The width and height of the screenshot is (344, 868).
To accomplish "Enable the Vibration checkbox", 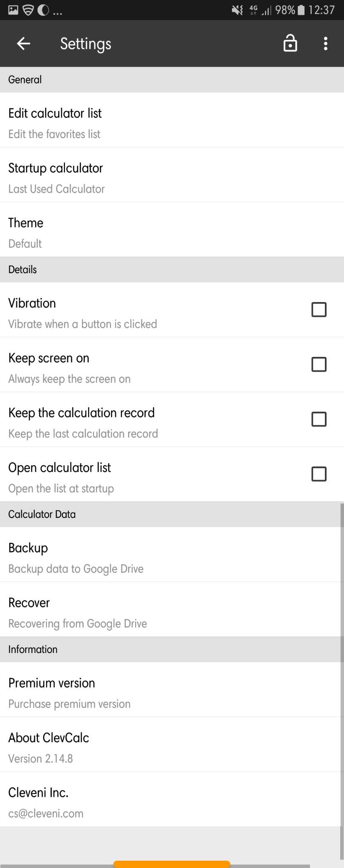I will click(319, 310).
